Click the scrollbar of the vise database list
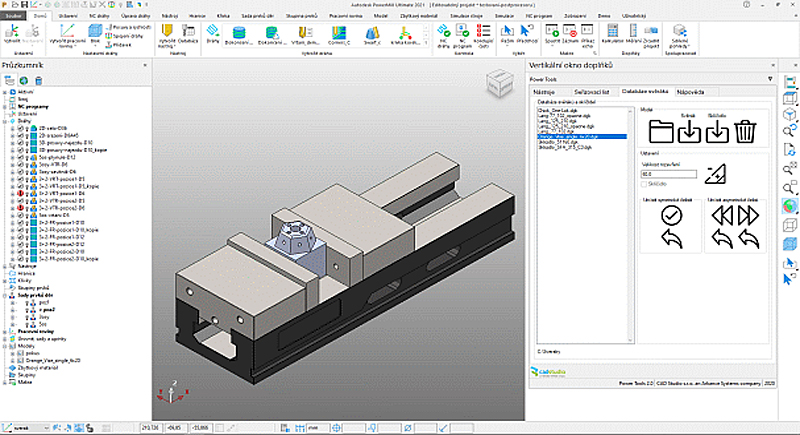800x435 pixels. [x=630, y=224]
